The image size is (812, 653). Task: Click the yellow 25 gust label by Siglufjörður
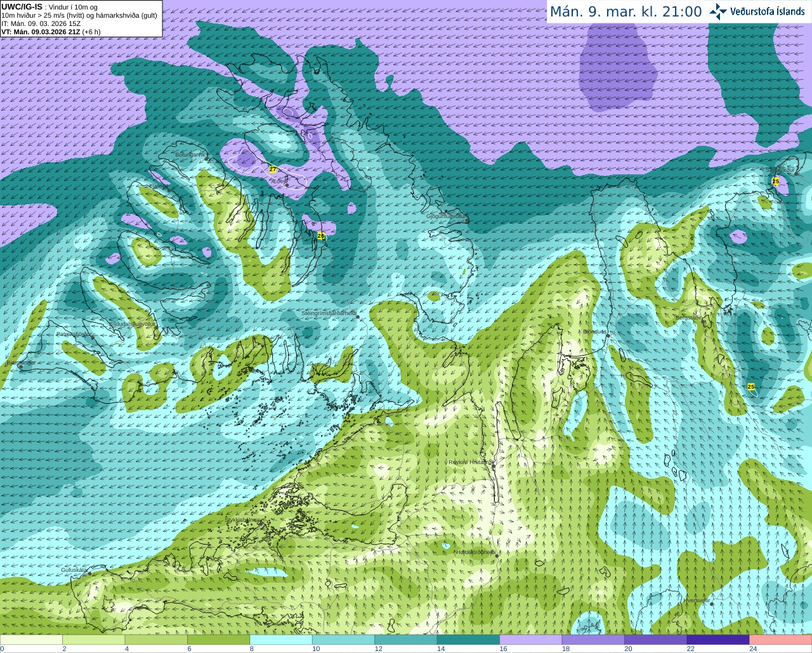click(775, 181)
